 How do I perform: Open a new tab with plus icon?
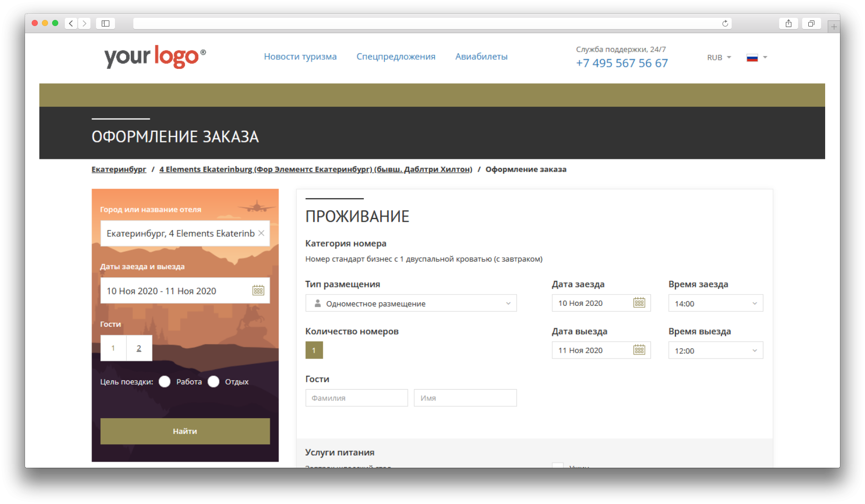(834, 27)
